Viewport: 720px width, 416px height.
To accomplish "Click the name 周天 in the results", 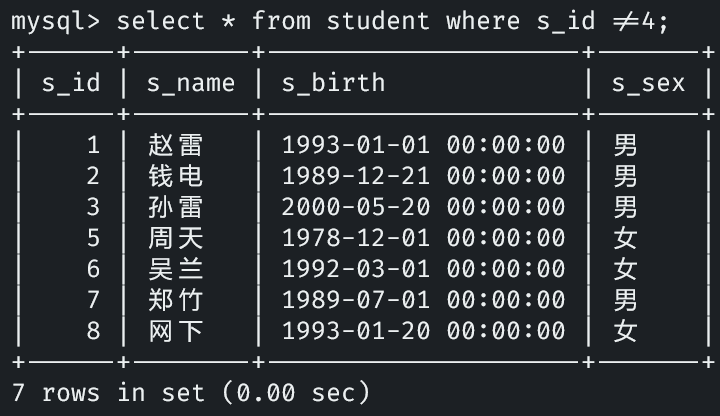I will pos(176,238).
